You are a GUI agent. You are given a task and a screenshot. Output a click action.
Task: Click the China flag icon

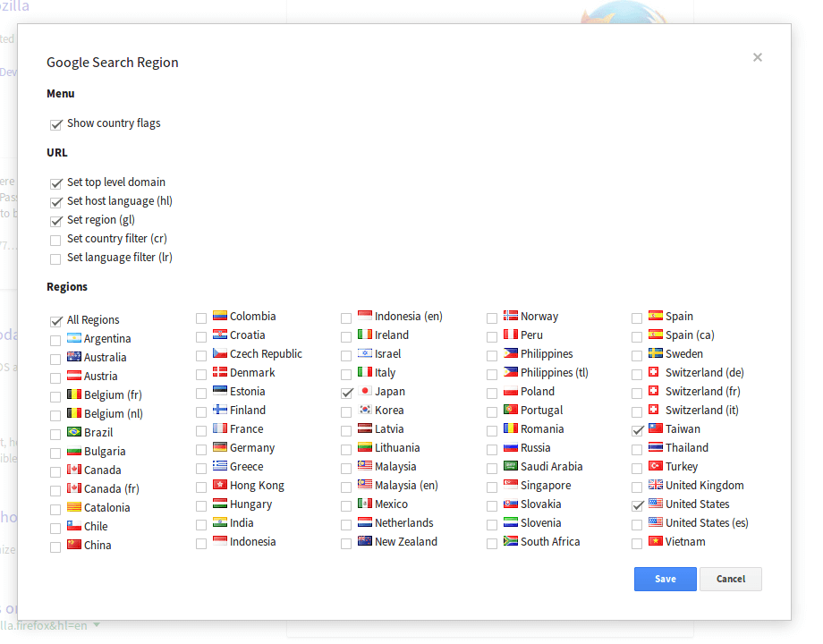74,545
